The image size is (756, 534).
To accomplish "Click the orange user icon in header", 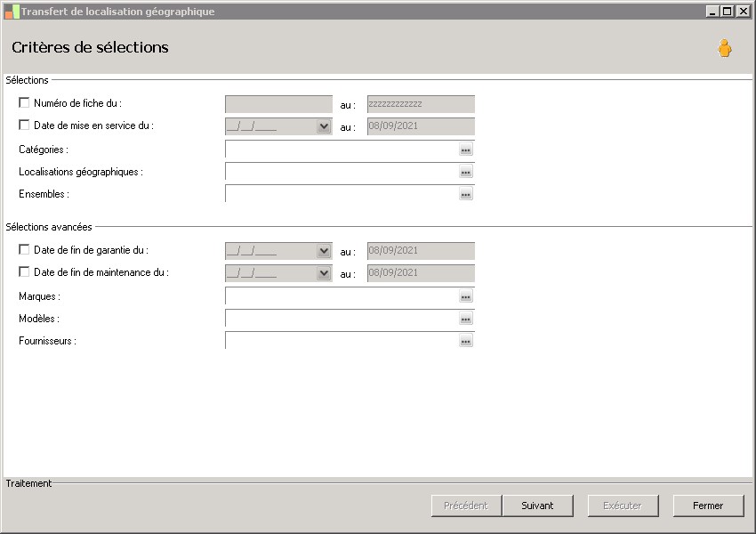I will [724, 48].
